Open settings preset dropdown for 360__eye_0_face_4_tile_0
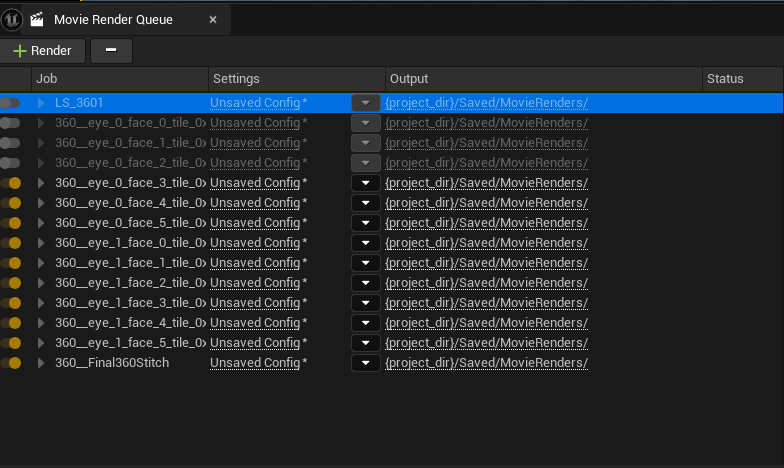 366,203
